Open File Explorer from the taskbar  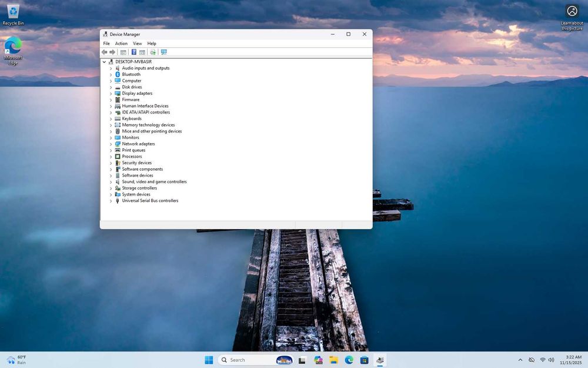point(333,360)
